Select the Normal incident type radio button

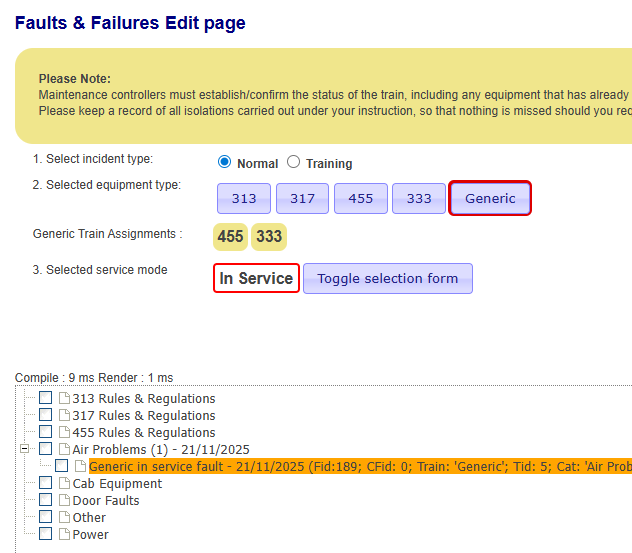pos(224,162)
